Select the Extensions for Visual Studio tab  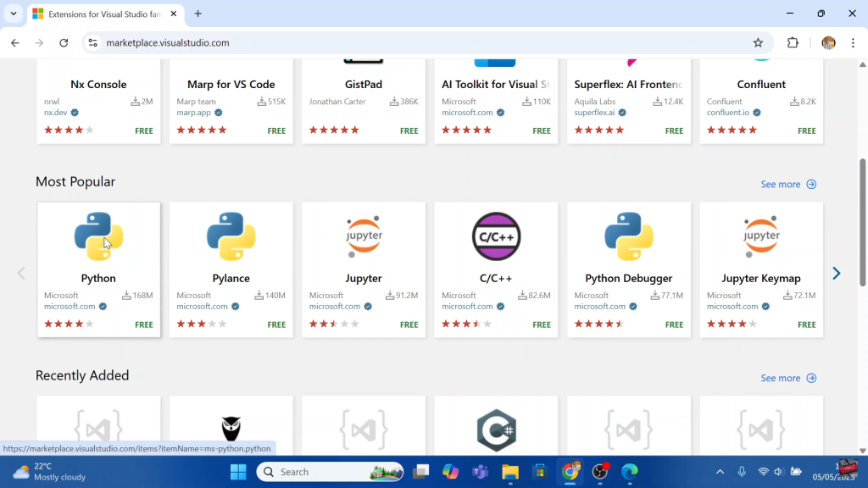coord(104,14)
